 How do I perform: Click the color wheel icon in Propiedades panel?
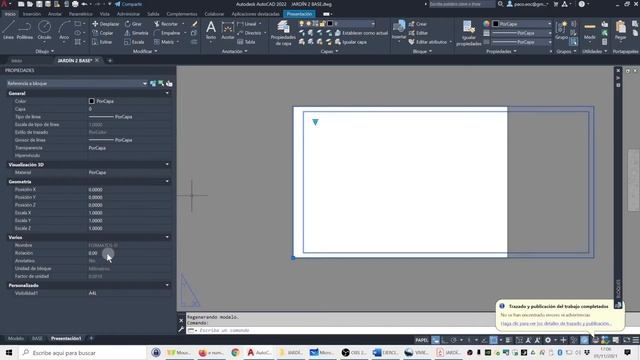tap(486, 24)
